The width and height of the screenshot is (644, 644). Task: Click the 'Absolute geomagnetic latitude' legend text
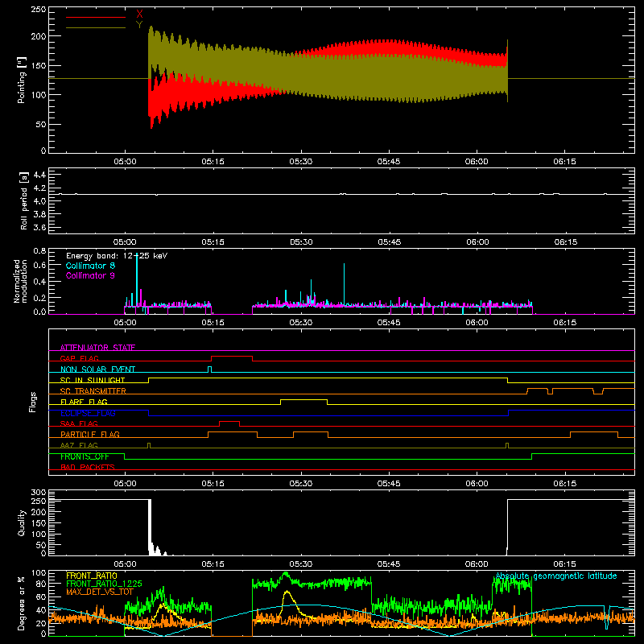click(x=556, y=576)
